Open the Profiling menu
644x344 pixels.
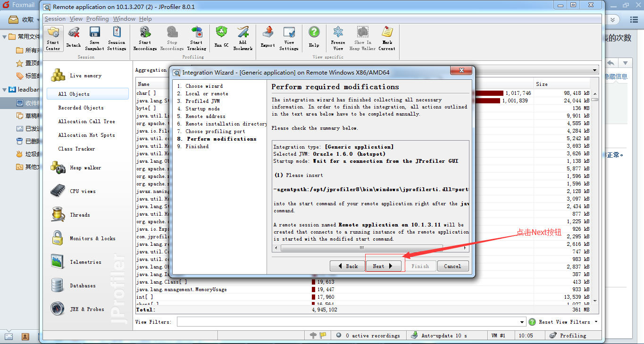[97, 19]
